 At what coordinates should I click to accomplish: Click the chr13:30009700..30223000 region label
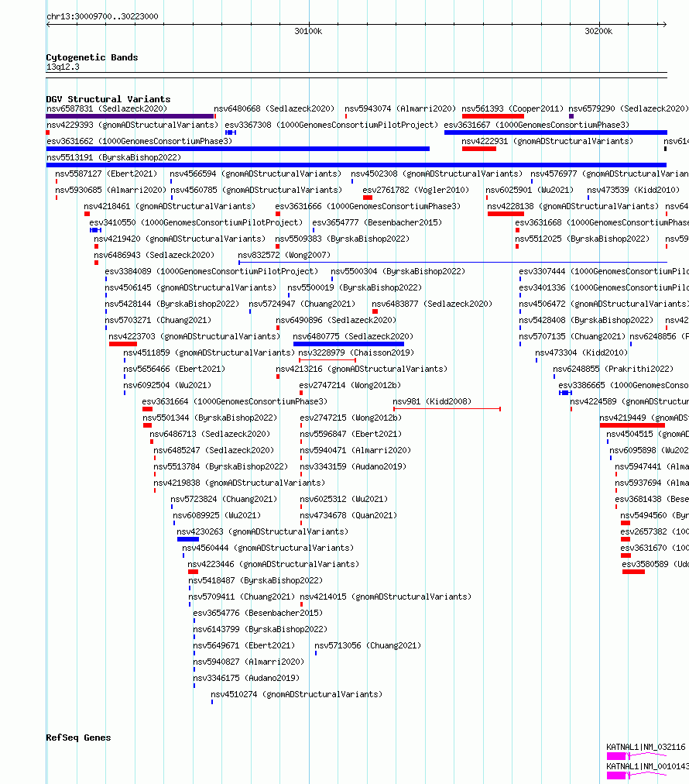click(x=102, y=16)
